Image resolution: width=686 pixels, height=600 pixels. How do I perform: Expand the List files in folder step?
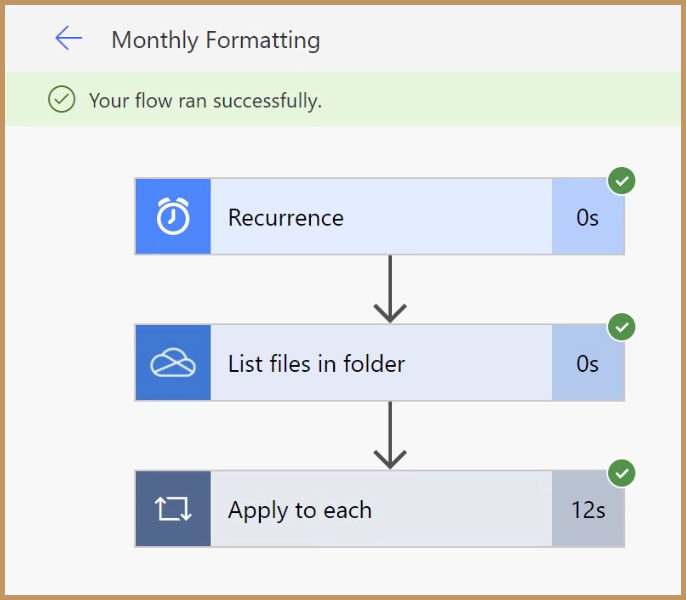coord(380,363)
